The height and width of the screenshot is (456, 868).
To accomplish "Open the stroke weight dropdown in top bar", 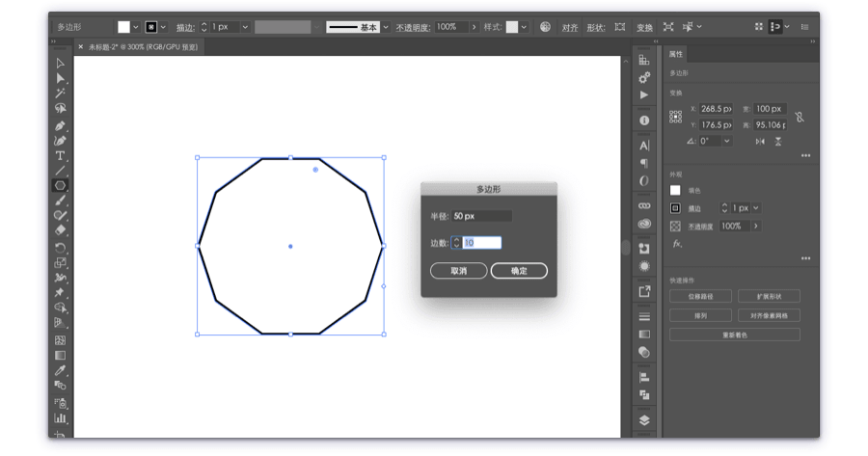I will (245, 27).
